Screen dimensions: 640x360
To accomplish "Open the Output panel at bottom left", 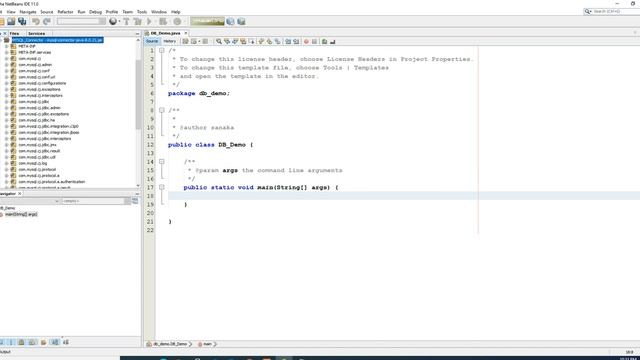I will pyautogui.click(x=5, y=352).
